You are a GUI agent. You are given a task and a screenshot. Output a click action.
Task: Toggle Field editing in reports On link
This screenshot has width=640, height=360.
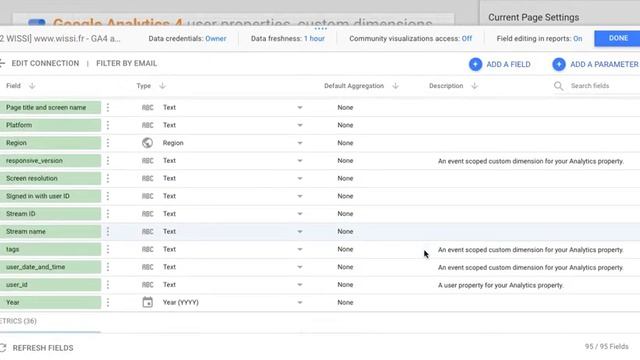point(578,38)
